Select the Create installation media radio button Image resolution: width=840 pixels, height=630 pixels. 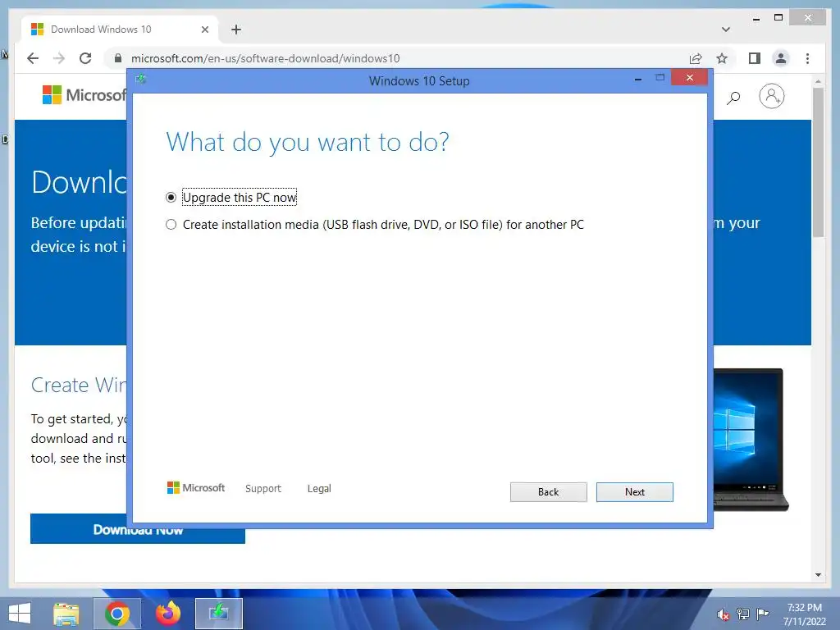coord(171,225)
